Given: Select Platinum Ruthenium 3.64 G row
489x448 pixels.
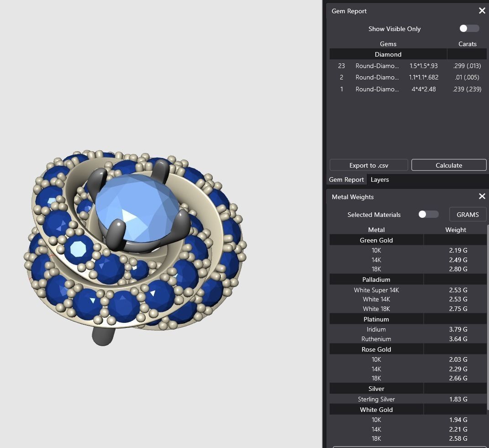Looking at the screenshot, I should [408, 339].
